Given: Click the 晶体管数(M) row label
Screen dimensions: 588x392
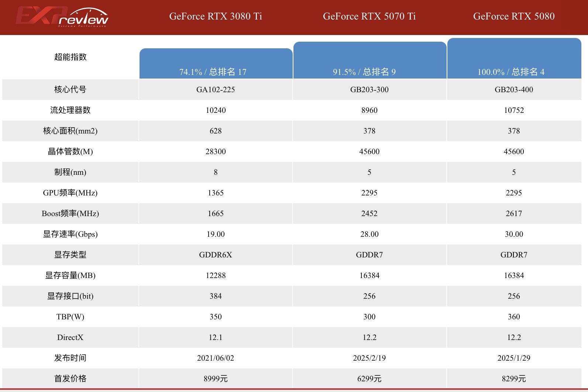Looking at the screenshot, I should point(70,152).
